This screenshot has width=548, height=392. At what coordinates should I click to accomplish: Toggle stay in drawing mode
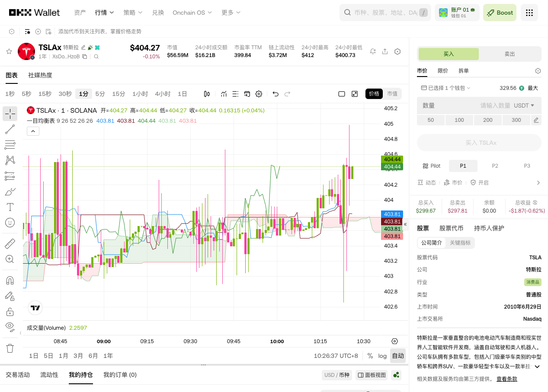click(x=10, y=296)
